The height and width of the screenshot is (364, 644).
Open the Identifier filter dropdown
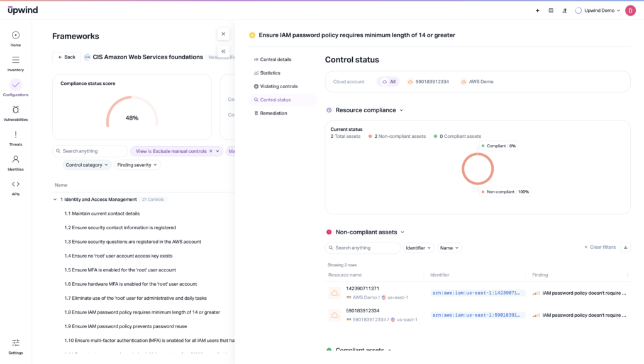418,248
